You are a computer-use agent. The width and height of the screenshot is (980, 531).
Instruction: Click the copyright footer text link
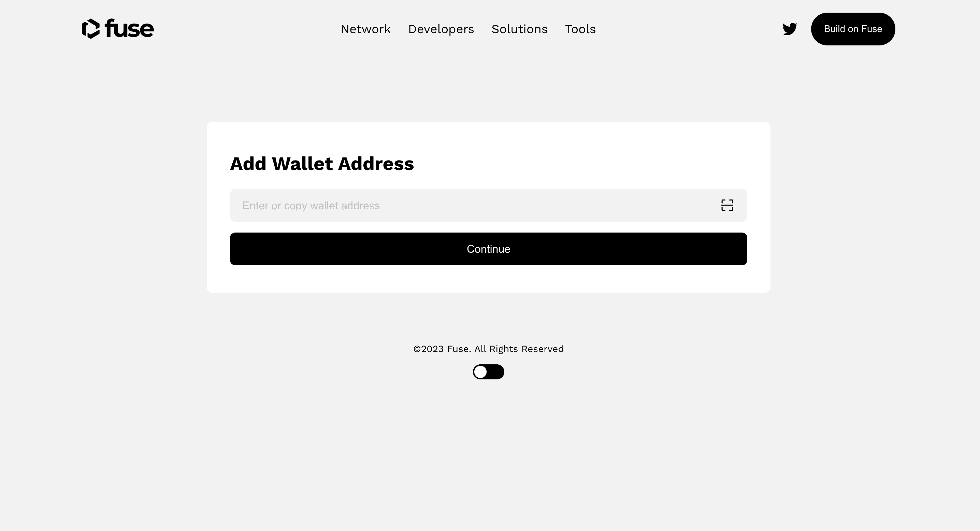pyautogui.click(x=488, y=349)
